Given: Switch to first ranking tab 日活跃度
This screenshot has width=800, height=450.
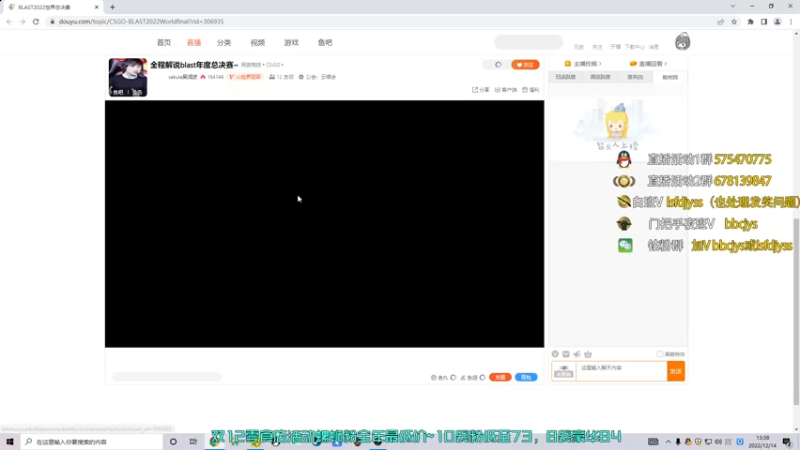Looking at the screenshot, I should coord(565,77).
